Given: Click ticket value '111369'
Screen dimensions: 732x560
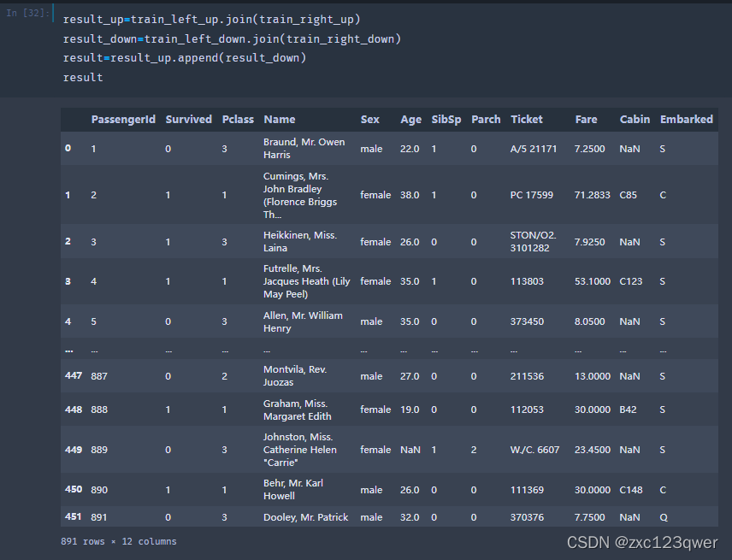Looking at the screenshot, I should [x=527, y=490].
